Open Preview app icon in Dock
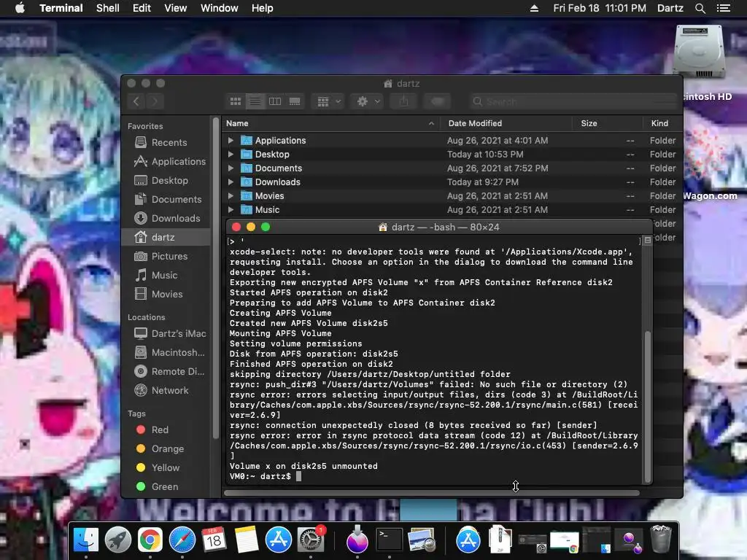747x560 pixels. [422, 540]
